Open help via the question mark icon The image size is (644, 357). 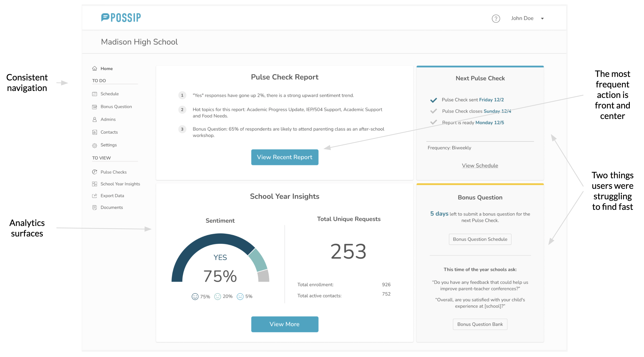pyautogui.click(x=496, y=19)
